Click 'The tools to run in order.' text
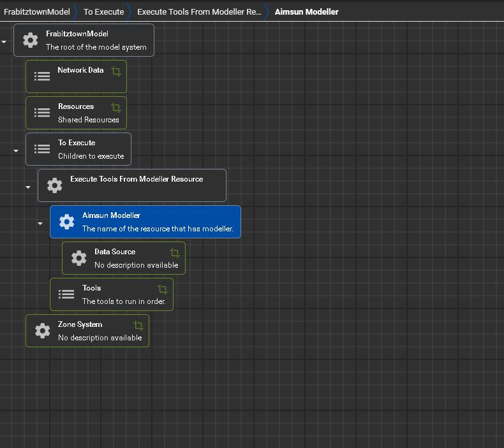Image resolution: width=504 pixels, height=448 pixels. (124, 301)
